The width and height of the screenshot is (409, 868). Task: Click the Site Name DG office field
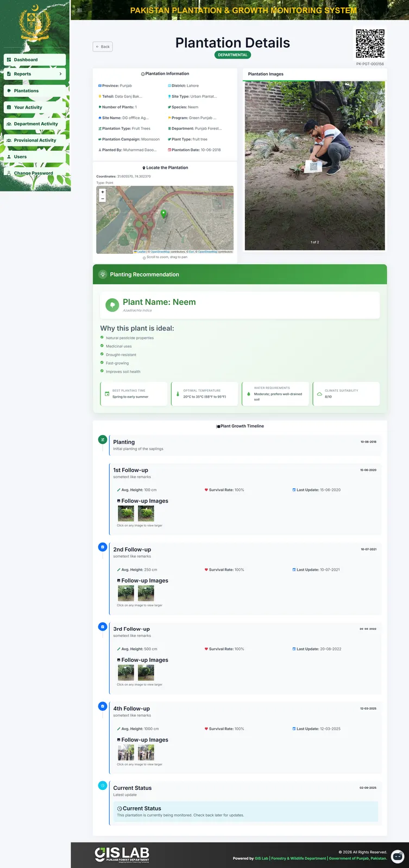pyautogui.click(x=123, y=118)
